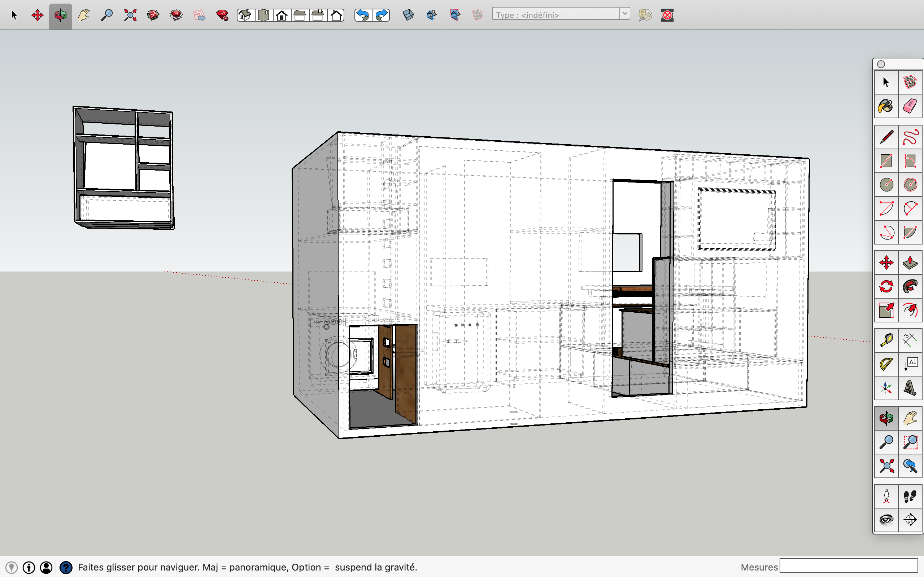Switch to the Iso house view

245,15
